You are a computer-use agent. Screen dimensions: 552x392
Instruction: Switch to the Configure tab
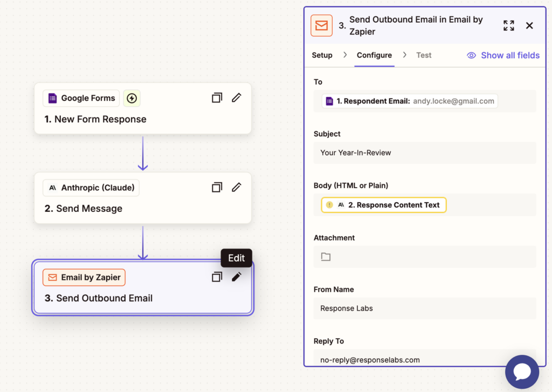pyautogui.click(x=374, y=56)
